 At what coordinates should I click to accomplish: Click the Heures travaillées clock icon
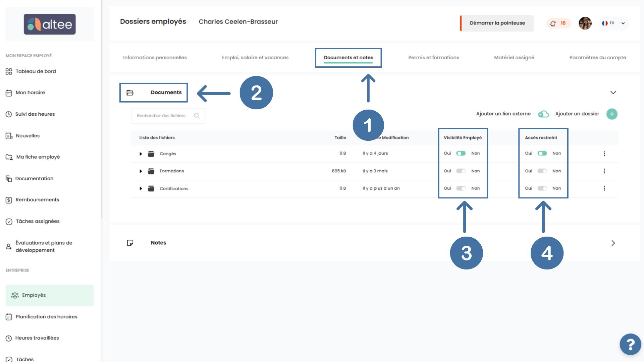[9, 338]
